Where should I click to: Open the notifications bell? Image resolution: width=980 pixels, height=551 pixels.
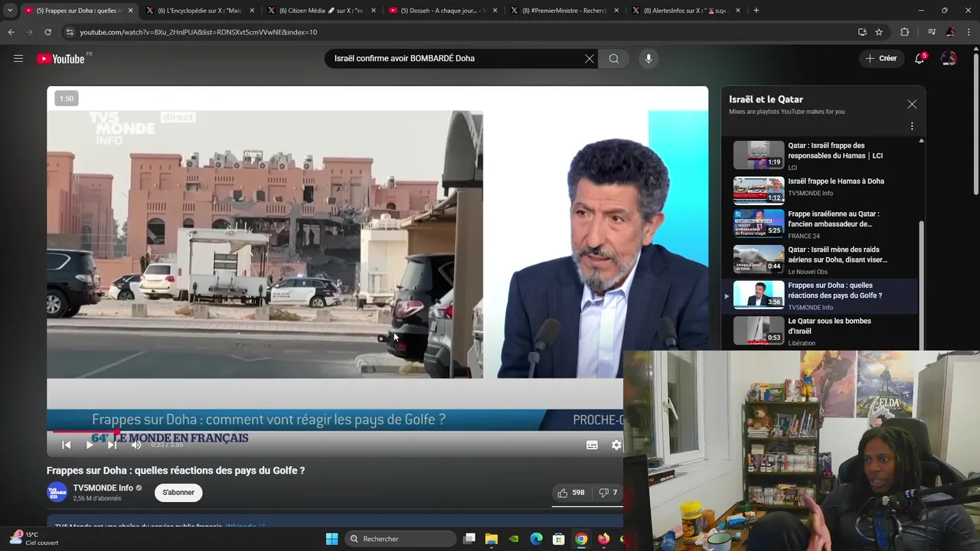click(920, 58)
